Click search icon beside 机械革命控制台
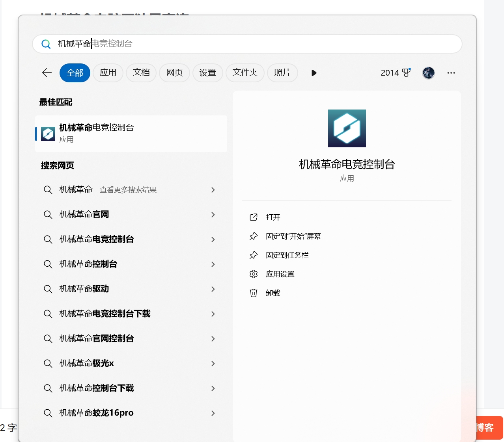This screenshot has width=504, height=442. [48, 264]
